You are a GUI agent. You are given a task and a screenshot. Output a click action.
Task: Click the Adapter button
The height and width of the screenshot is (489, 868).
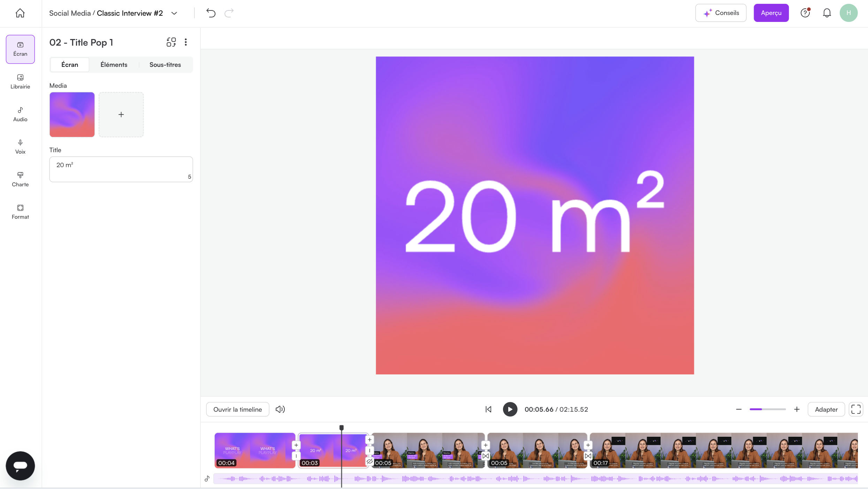[826, 409]
